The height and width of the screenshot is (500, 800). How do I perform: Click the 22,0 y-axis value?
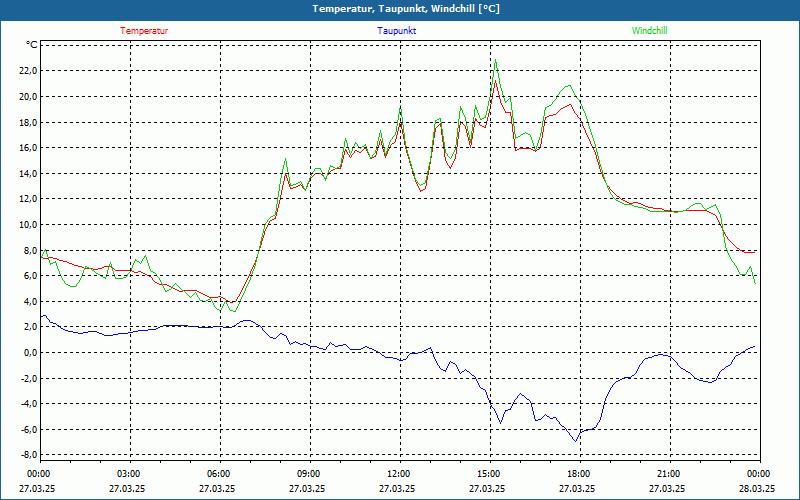coord(28,71)
